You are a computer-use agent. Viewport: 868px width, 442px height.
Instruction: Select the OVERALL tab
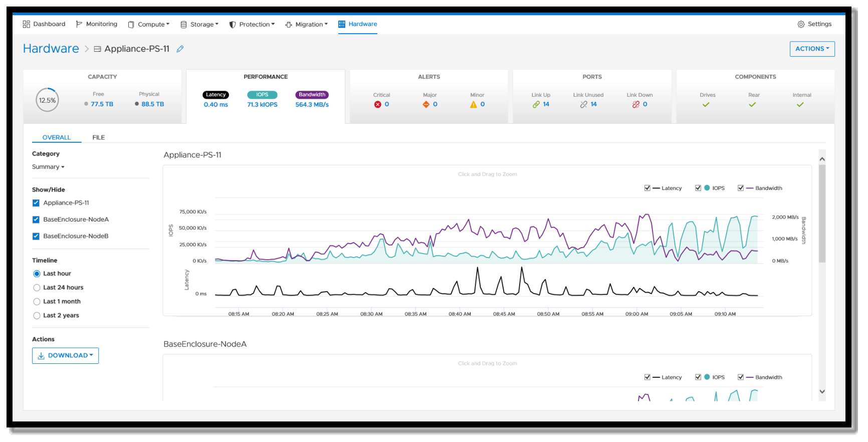coord(57,137)
